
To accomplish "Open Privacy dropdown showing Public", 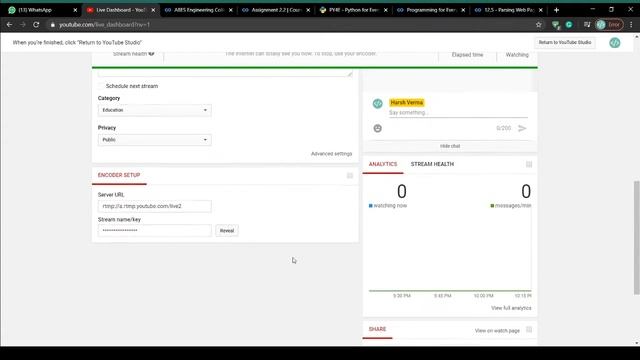I will click(155, 140).
